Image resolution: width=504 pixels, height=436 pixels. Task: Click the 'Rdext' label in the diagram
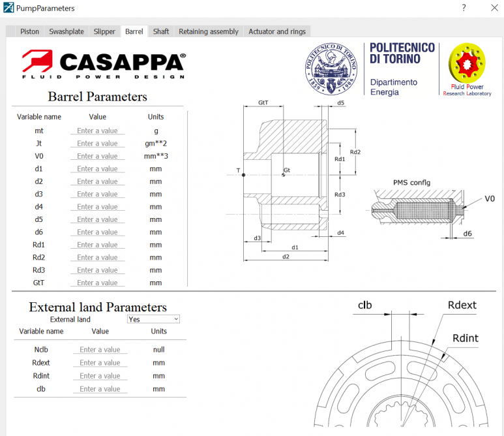click(462, 305)
